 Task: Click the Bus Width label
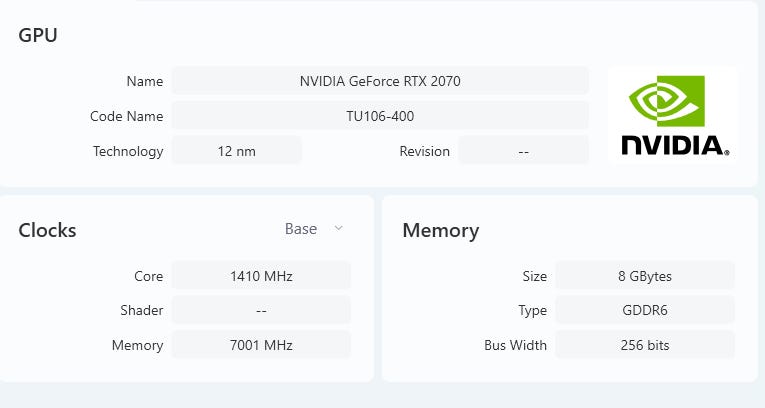tap(515, 345)
